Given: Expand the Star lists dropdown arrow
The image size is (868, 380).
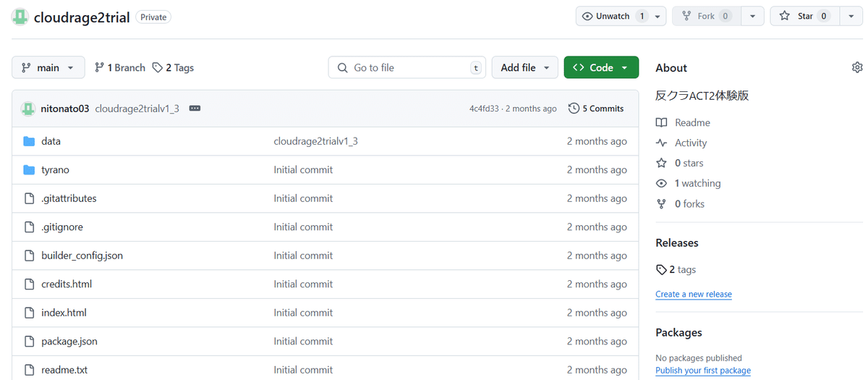Looking at the screenshot, I should (851, 16).
